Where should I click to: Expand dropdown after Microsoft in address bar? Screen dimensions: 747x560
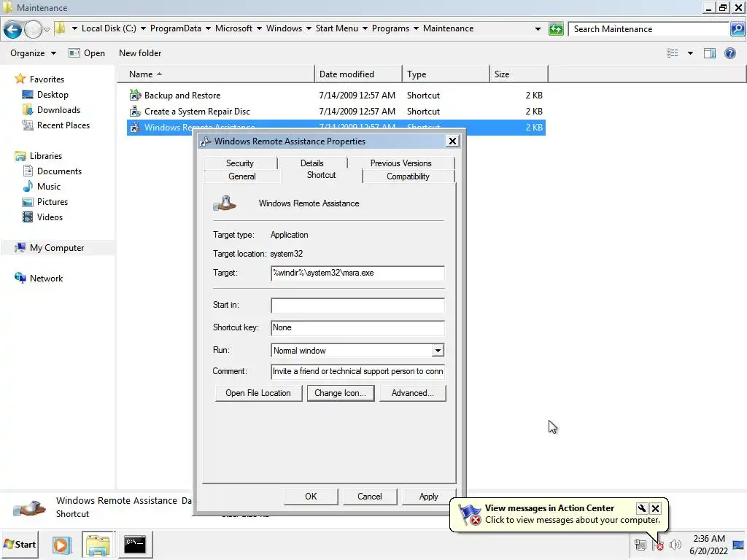click(x=259, y=28)
